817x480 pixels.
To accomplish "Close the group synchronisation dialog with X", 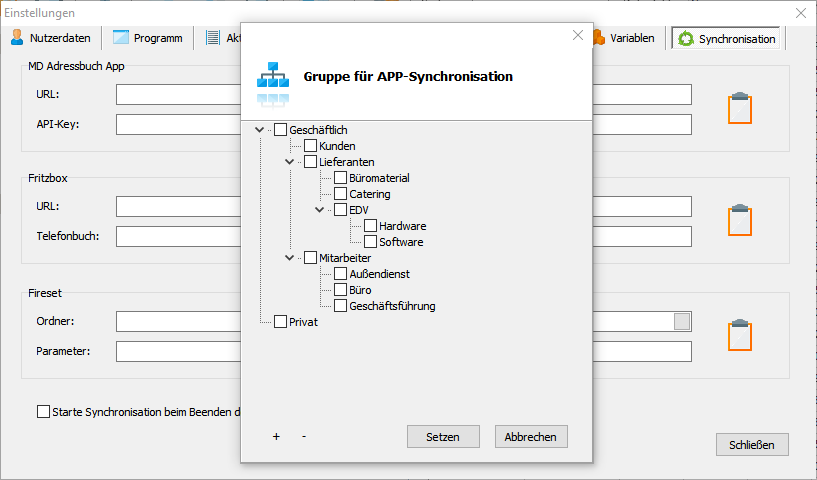I will 577,35.
